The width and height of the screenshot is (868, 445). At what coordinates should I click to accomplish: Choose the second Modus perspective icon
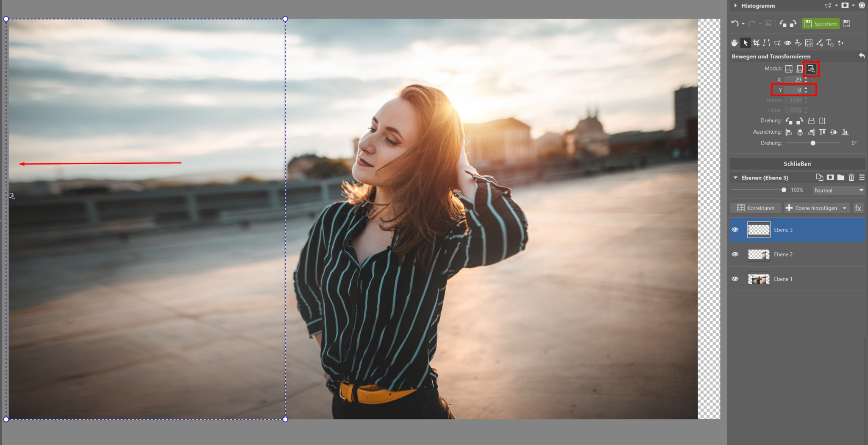point(800,68)
